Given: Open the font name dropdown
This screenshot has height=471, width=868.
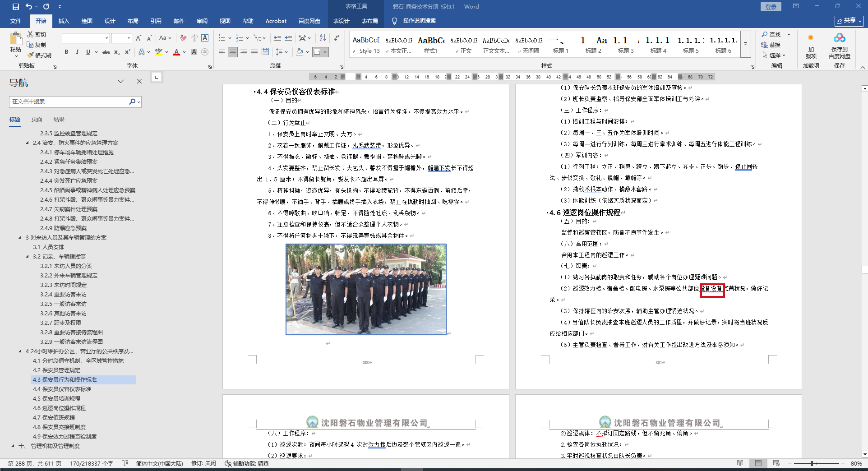Looking at the screenshot, I should 106,38.
